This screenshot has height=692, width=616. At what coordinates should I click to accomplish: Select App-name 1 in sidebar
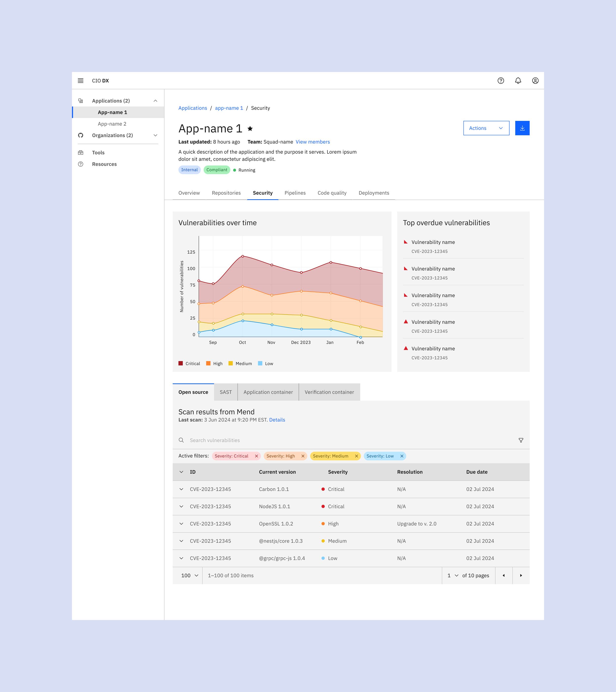(118, 112)
